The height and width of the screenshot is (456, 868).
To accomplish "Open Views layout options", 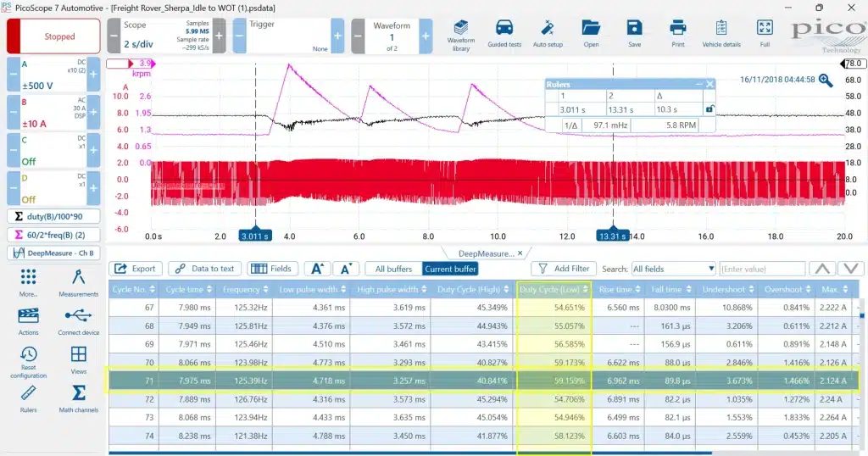I will click(79, 359).
